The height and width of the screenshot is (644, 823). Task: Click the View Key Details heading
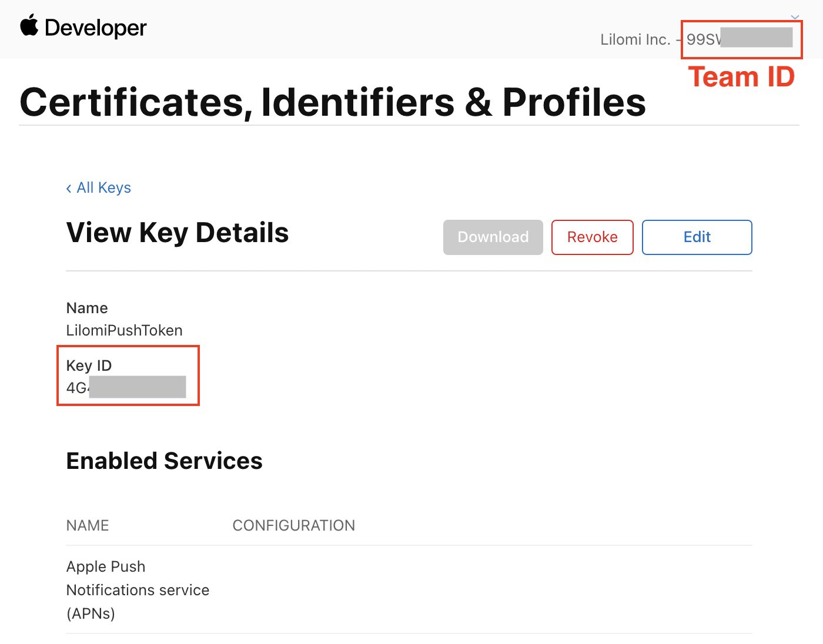(178, 233)
